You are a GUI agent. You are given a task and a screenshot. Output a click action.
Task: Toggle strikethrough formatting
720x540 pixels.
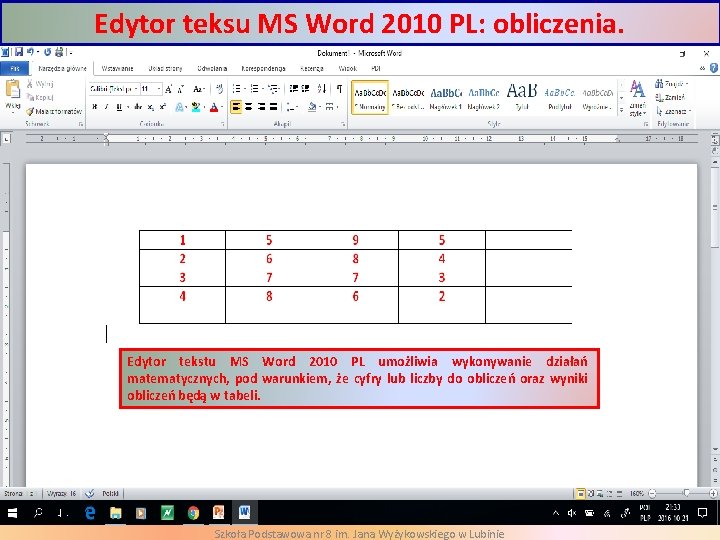tap(138, 107)
